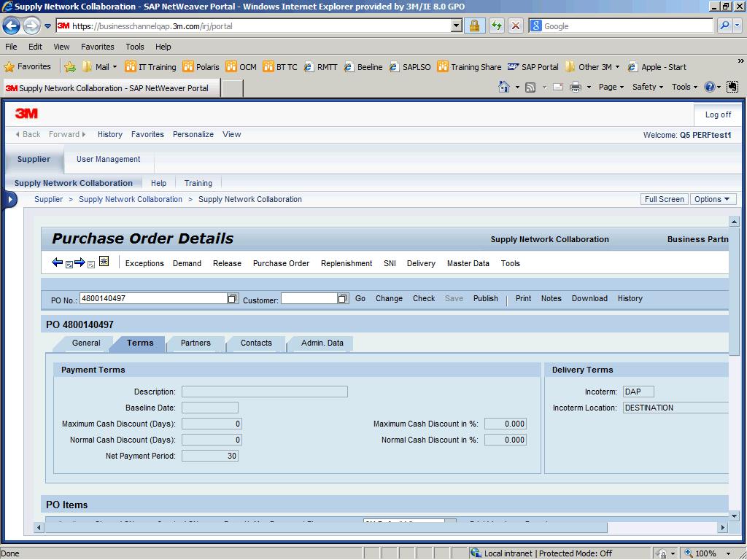
Task: Expand the portal navigation panel arrow
Action: (x=9, y=200)
